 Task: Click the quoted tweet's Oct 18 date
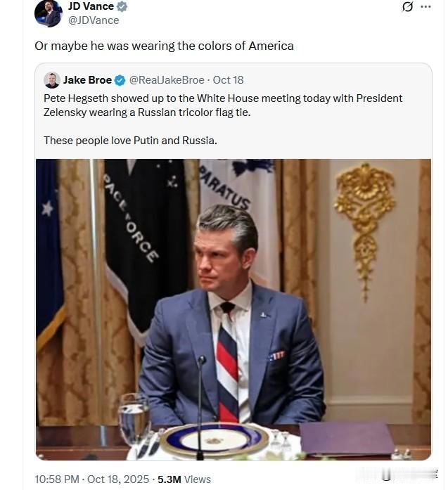point(228,80)
